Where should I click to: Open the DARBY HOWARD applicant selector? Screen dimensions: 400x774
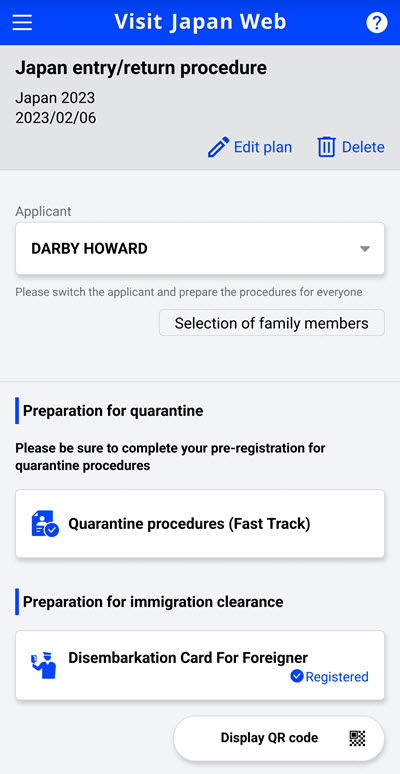tap(200, 248)
